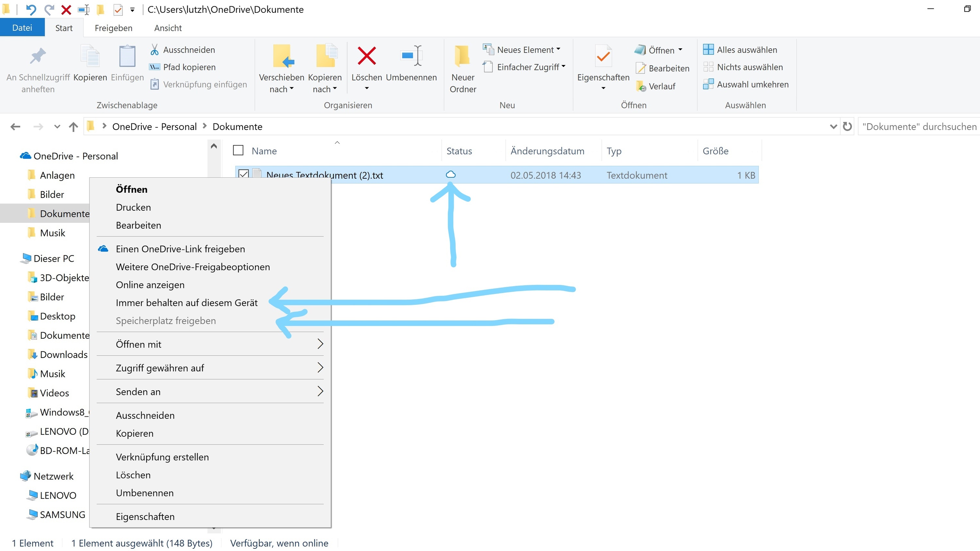Image resolution: width=980 pixels, height=551 pixels.
Task: Expand the Kopieren nach dropdown
Action: coord(335,89)
